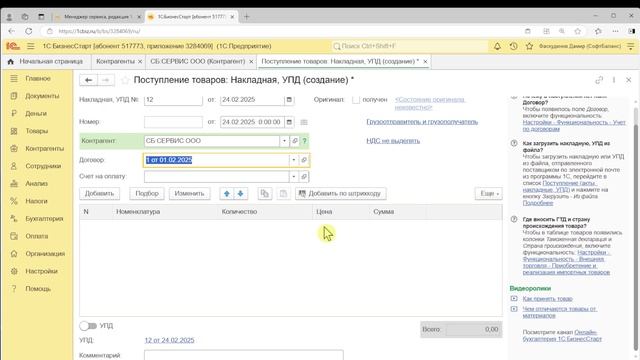Click the Номер input field
Viewport: 640px width, 360px height.
coord(173,122)
